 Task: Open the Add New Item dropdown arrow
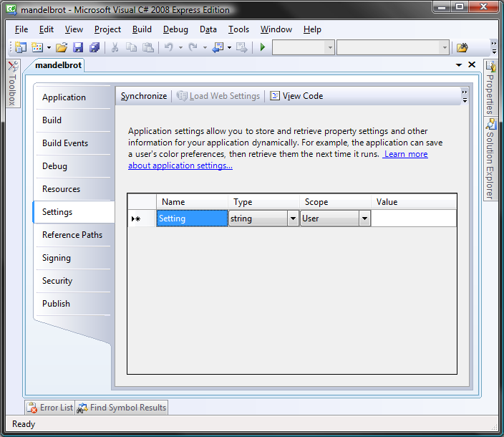49,47
